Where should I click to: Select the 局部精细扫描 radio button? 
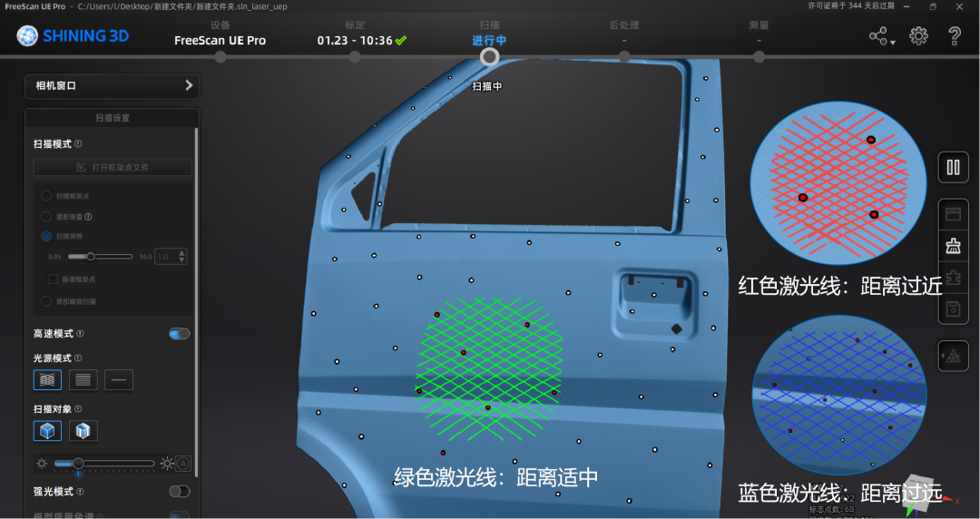point(46,301)
